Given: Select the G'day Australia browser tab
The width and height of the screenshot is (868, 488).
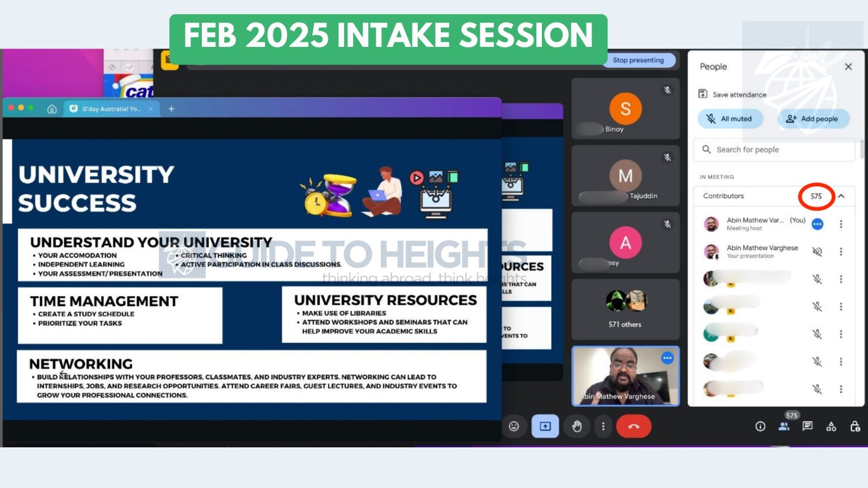Looking at the screenshot, I should pyautogui.click(x=111, y=109).
